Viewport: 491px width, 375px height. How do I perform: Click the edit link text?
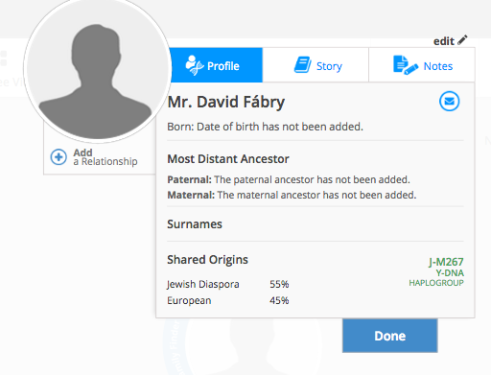443,41
